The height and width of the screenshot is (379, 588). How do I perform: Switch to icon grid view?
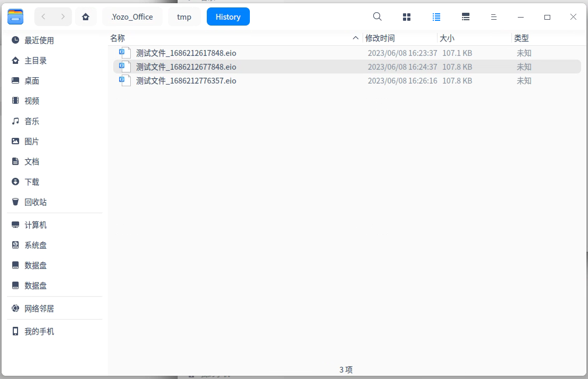(407, 17)
